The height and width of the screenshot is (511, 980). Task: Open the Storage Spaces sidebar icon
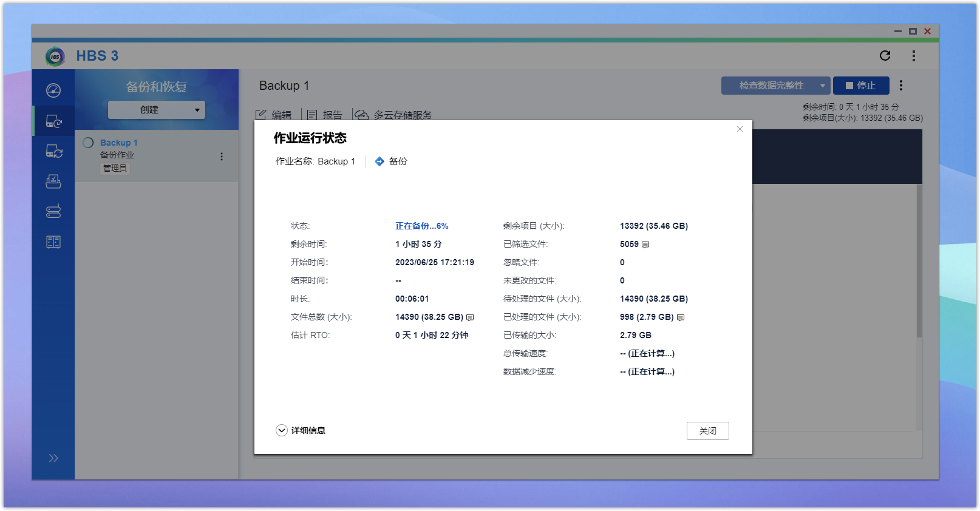coord(53,211)
